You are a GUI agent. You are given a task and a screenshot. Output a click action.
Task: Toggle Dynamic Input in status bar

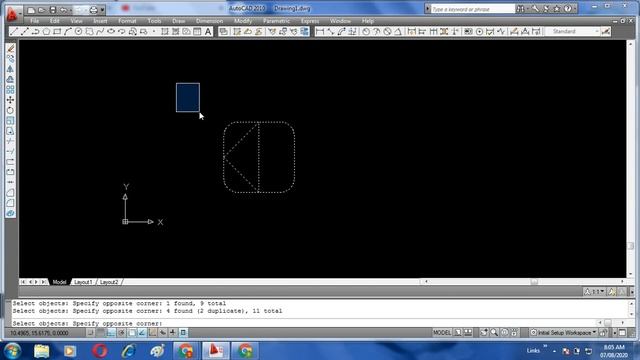click(162, 333)
